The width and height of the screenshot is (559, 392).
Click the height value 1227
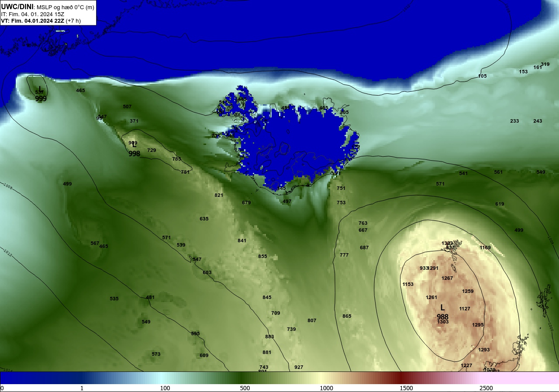coord(466,365)
